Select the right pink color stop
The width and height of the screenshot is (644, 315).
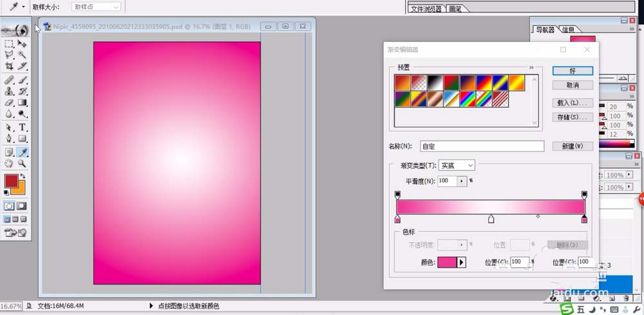(x=585, y=219)
